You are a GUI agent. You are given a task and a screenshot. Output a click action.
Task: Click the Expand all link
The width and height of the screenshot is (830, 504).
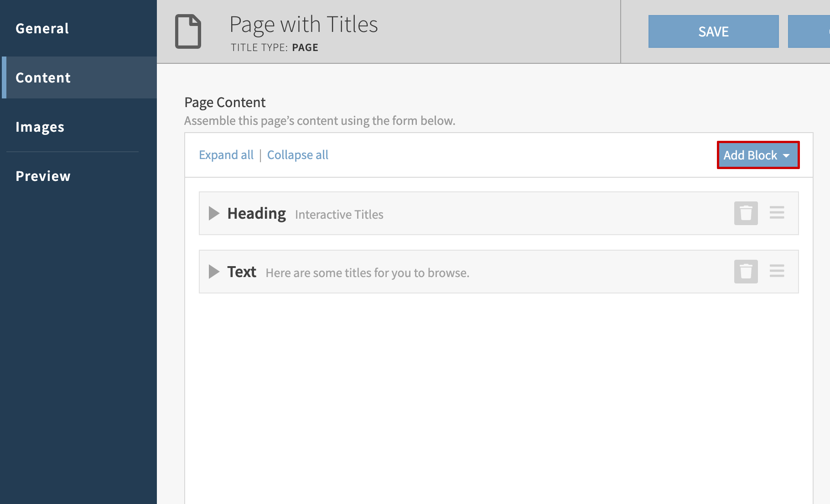pos(226,155)
